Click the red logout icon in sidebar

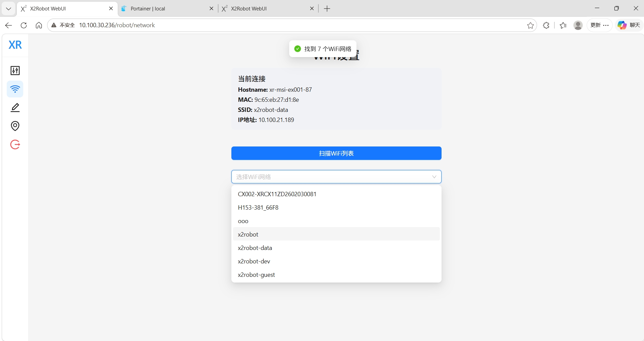click(15, 144)
